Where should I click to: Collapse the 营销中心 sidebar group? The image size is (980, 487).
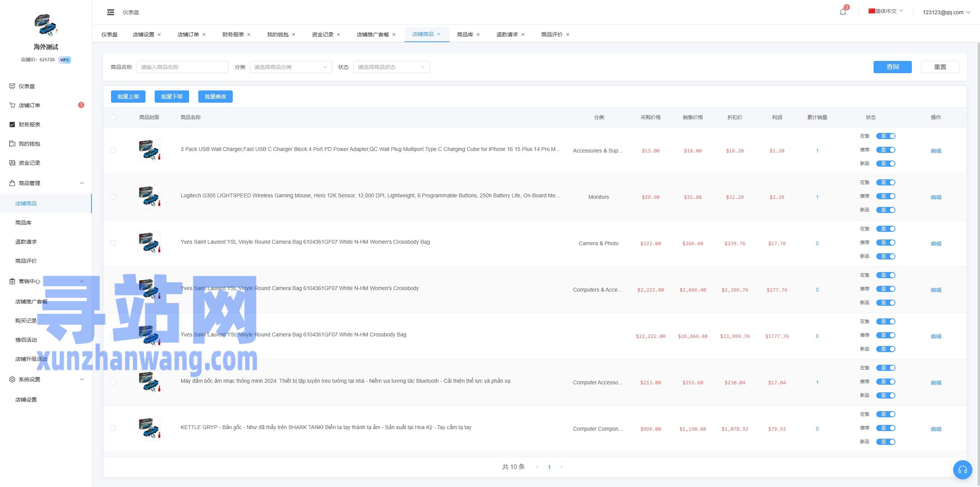tap(46, 281)
